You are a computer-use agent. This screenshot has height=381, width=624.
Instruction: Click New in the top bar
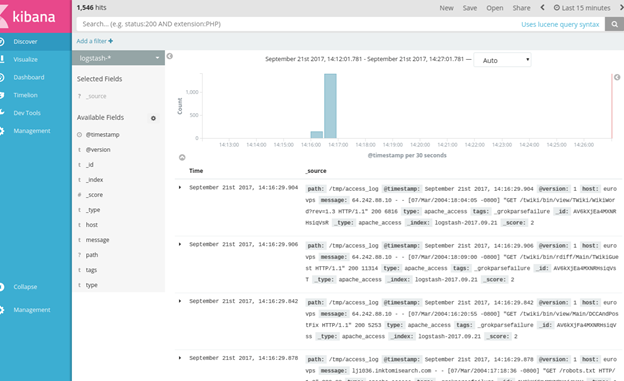[x=447, y=8]
